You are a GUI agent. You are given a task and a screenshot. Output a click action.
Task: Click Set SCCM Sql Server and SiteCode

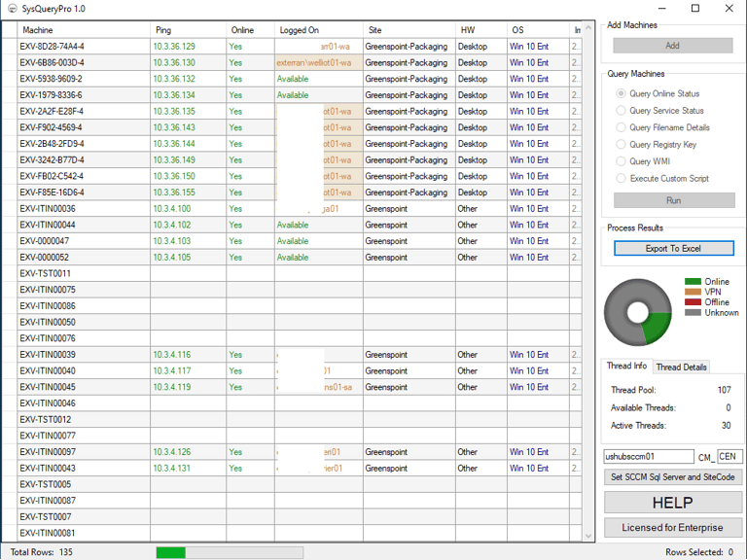tap(673, 477)
